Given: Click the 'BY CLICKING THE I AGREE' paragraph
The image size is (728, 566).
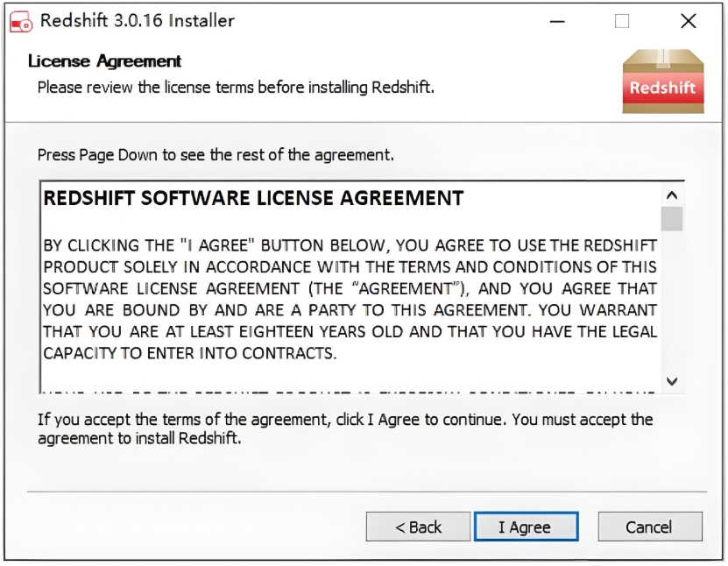Looking at the screenshot, I should (x=350, y=299).
